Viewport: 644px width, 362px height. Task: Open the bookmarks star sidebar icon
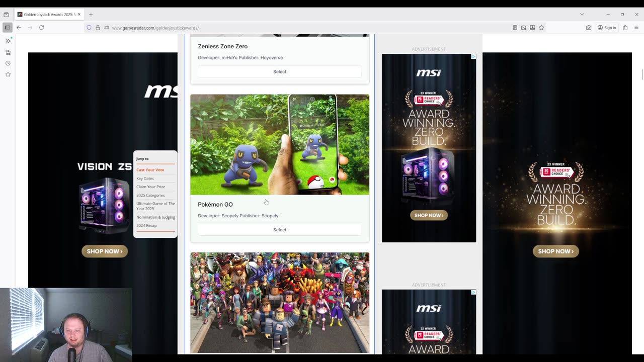(x=8, y=74)
